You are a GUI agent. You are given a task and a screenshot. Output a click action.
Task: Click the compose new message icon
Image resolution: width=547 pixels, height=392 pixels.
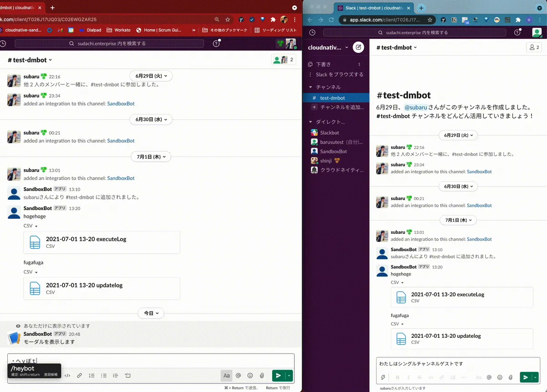358,47
